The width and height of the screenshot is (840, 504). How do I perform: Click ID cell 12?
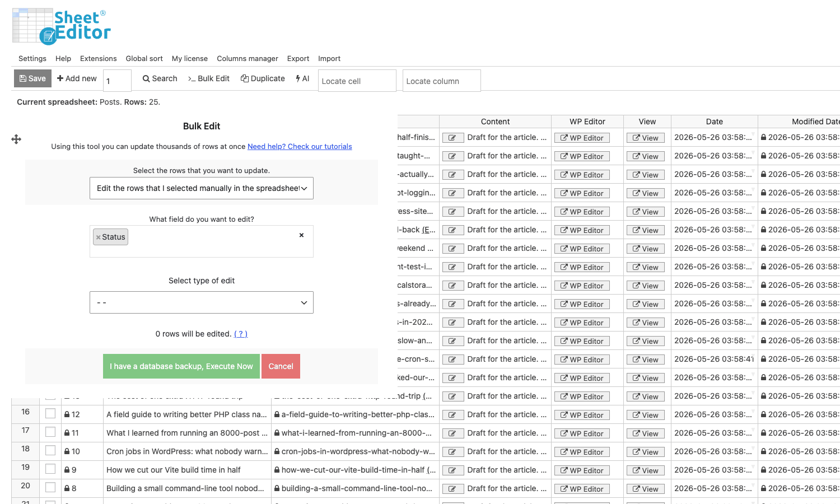coord(82,414)
